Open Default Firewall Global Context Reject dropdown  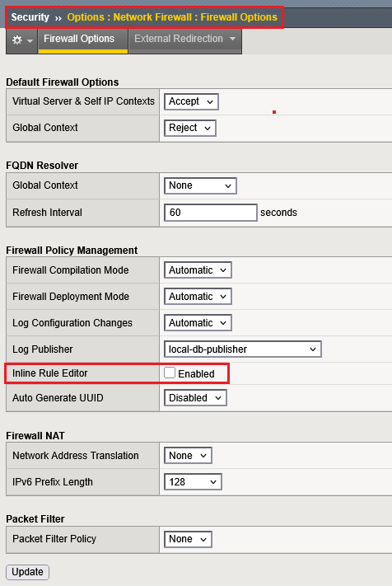[x=190, y=129]
